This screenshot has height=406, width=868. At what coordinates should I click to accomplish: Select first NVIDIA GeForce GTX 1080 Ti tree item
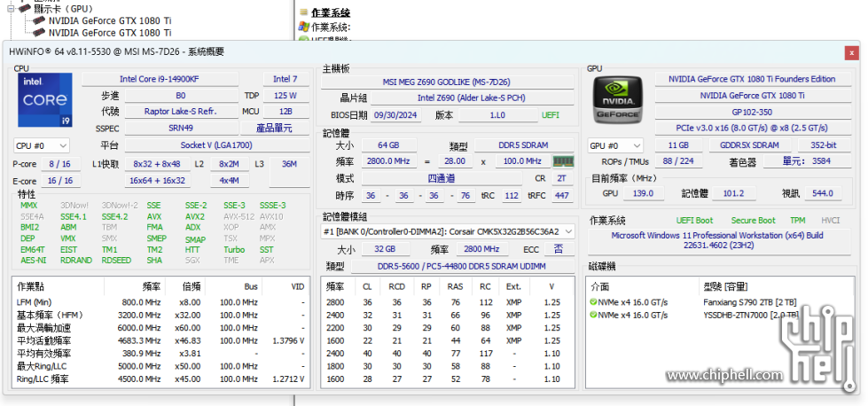[x=110, y=20]
